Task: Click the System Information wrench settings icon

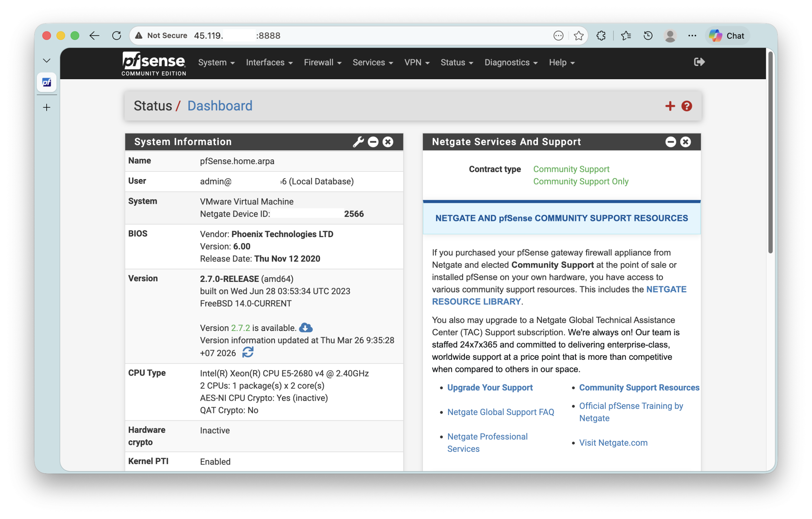Action: (x=358, y=142)
